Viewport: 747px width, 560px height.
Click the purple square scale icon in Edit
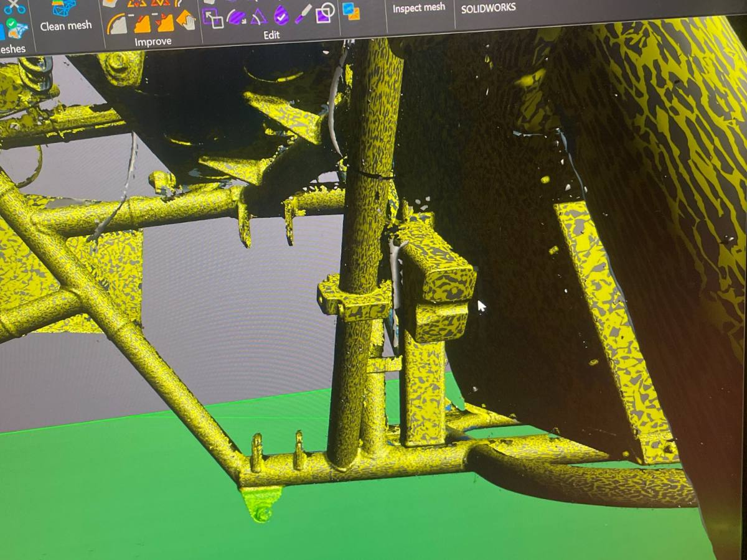213,17
